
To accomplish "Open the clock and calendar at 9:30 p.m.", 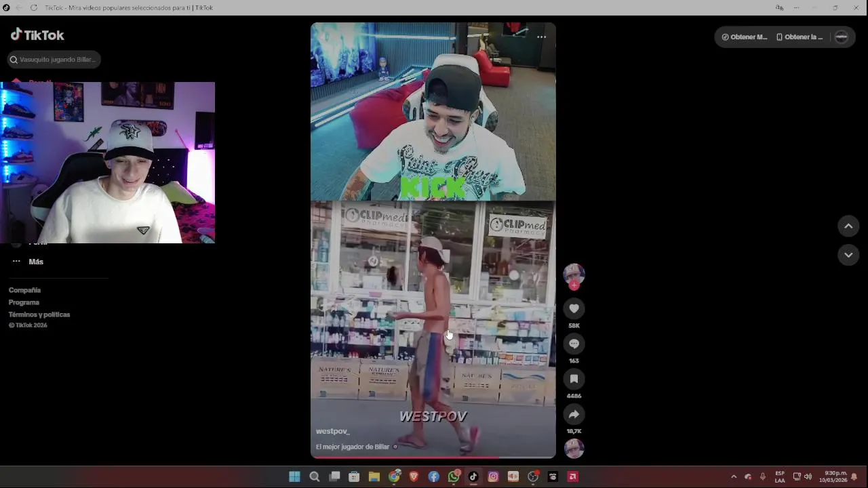I will coord(833,476).
